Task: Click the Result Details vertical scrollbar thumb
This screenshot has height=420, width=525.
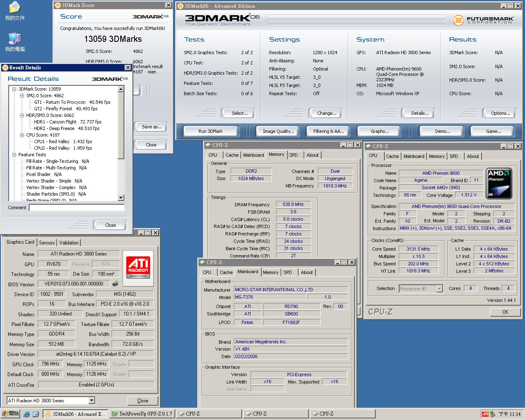Action: click(x=121, y=126)
